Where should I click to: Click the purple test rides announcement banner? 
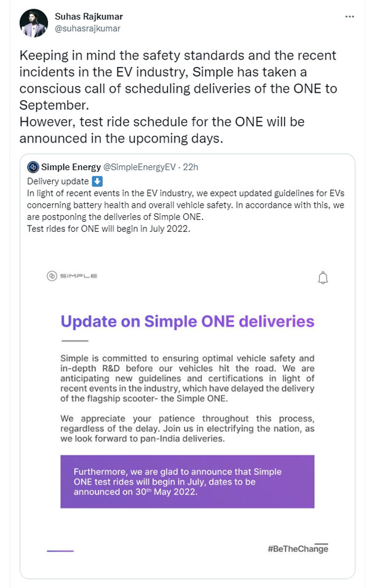tap(187, 481)
